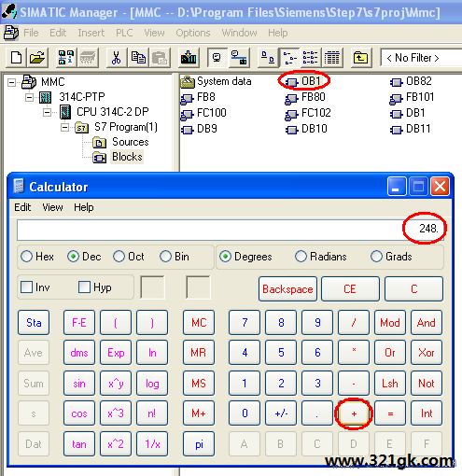462x476 pixels.
Task: Collapse the MMC project tree node
Action: click(11, 83)
